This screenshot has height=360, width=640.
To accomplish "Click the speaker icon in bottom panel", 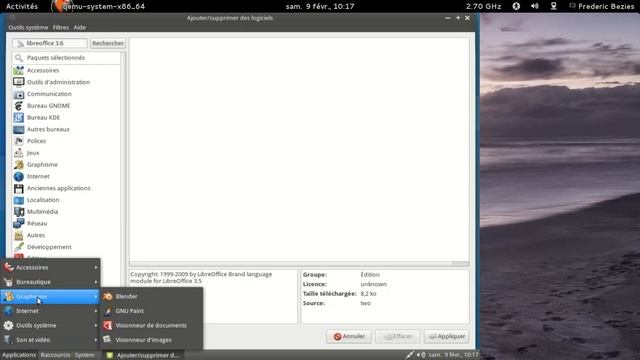I will (x=420, y=355).
